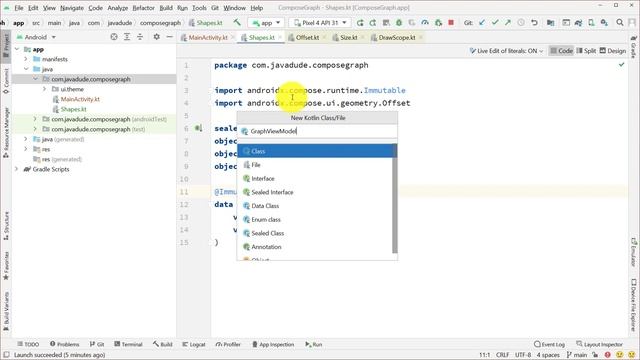Switch to Offset.kt tab
This screenshot has width=640, height=360.
307,38
